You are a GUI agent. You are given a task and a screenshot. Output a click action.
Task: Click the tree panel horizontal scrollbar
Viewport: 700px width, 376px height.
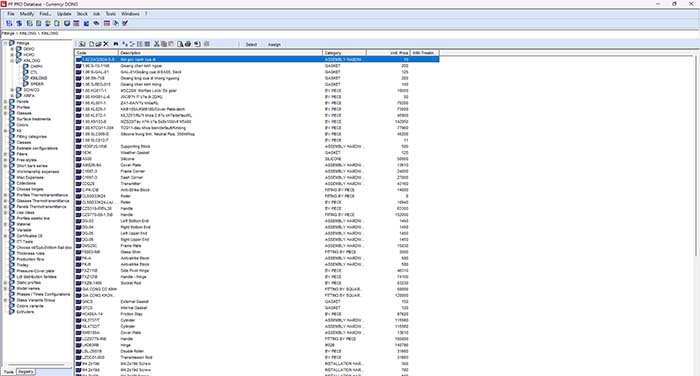pyautogui.click(x=37, y=365)
